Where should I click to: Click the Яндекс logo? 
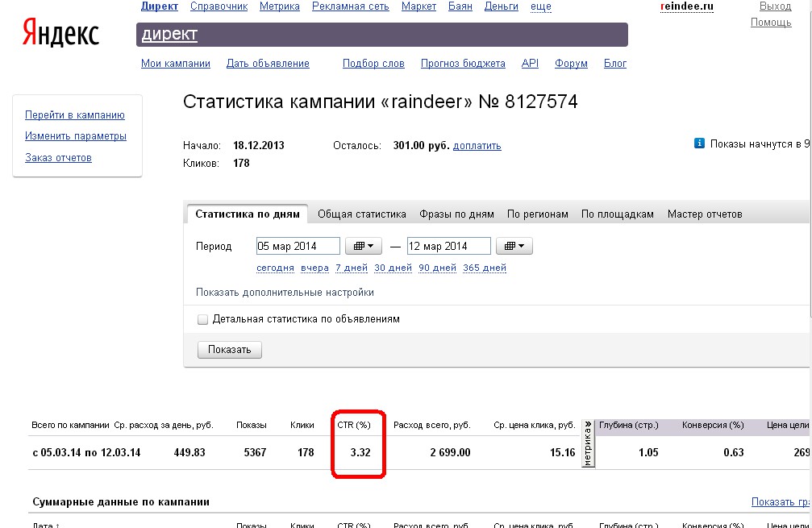60,34
